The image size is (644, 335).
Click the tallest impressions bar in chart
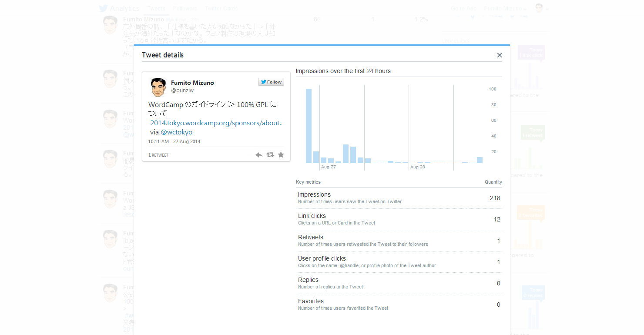[x=309, y=126]
